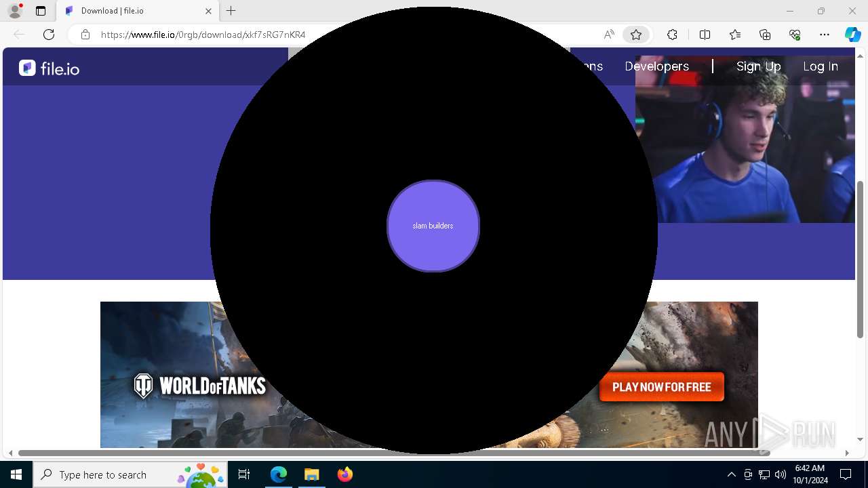Open the clock showing 6:42 AM

coord(810,474)
